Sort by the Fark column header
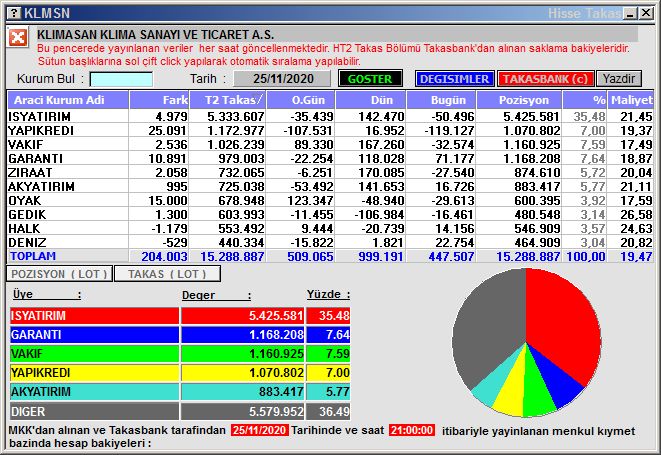The width and height of the screenshot is (661, 455). coord(159,100)
